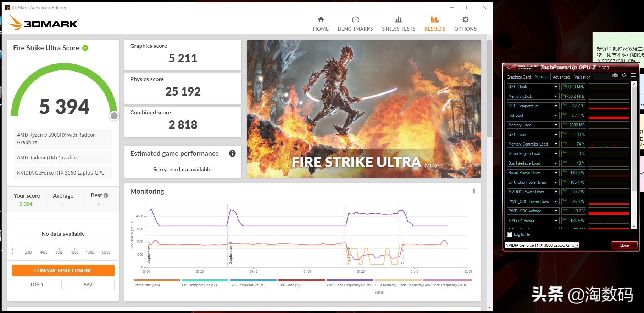Click the info icon next to Best
The width and height of the screenshot is (644, 313).
(x=106, y=195)
